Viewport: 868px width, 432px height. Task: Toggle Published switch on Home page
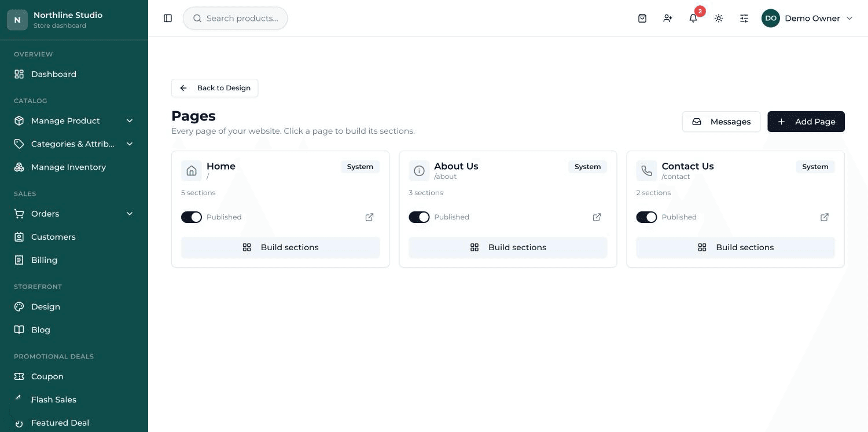(x=192, y=217)
